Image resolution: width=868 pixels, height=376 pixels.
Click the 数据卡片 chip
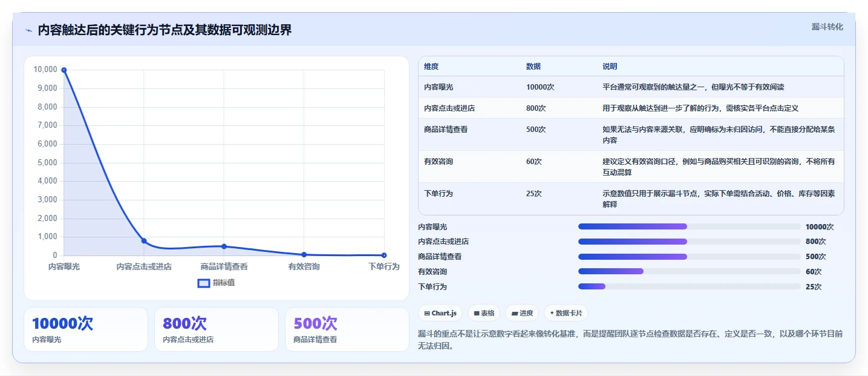[x=566, y=313]
